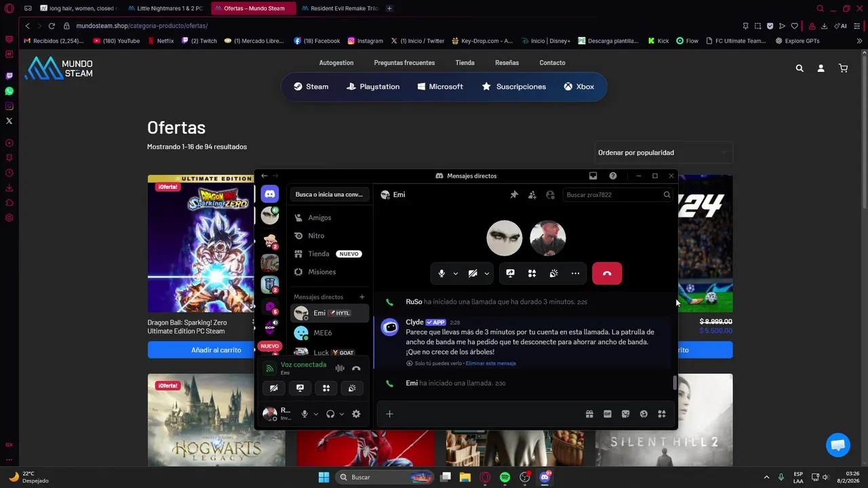The image size is (868, 488).
Task: Share your screen in call controls
Action: click(511, 273)
